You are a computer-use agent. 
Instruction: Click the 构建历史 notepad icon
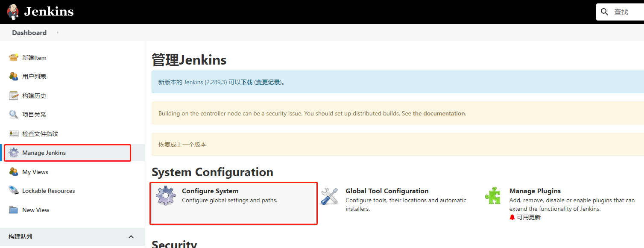coord(14,96)
